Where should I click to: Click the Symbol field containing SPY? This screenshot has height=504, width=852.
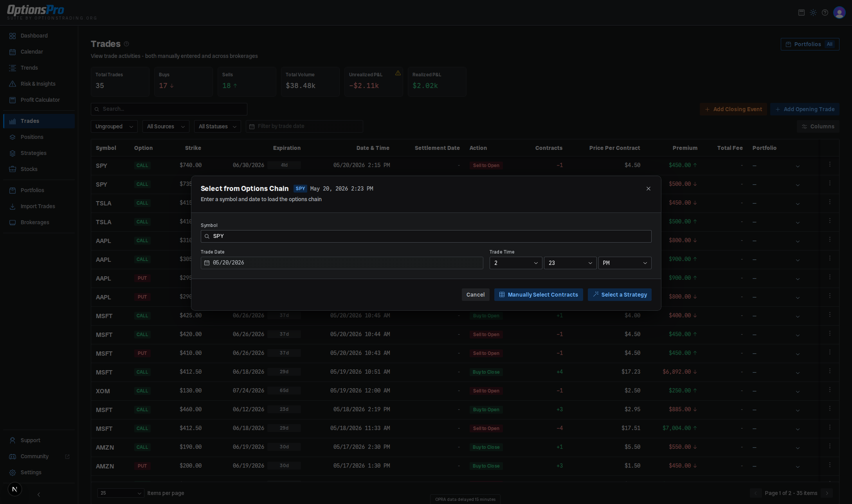pyautogui.click(x=426, y=236)
